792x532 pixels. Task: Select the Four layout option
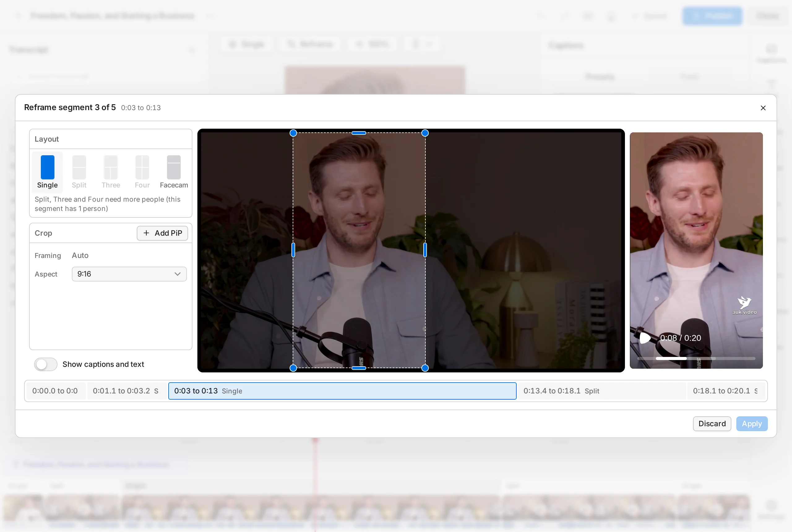coord(142,172)
